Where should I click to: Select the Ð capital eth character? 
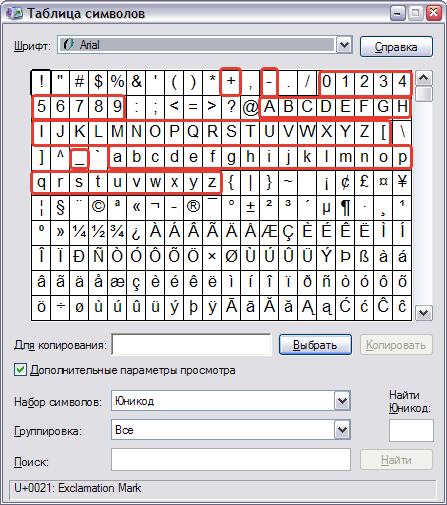(x=79, y=257)
